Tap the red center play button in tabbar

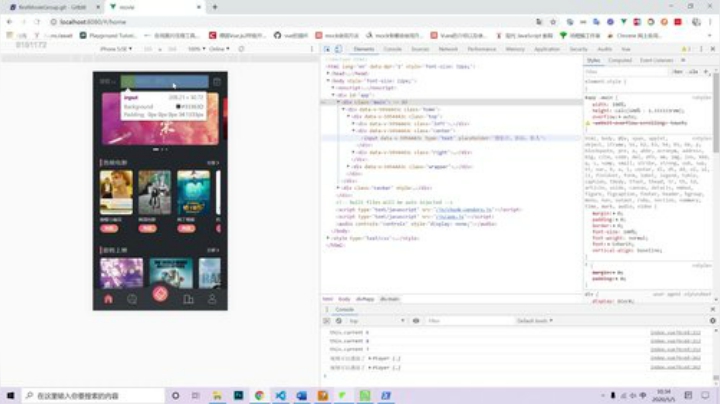(160, 294)
